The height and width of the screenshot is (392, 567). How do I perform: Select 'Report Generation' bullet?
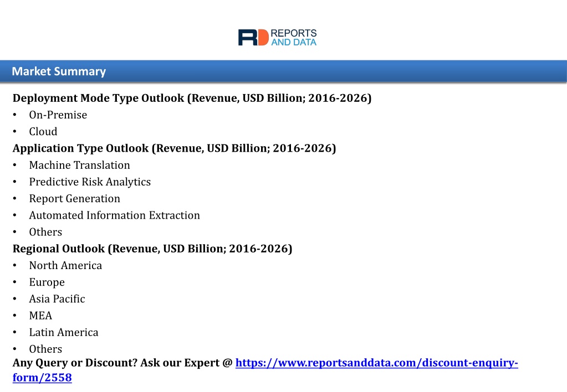click(74, 198)
